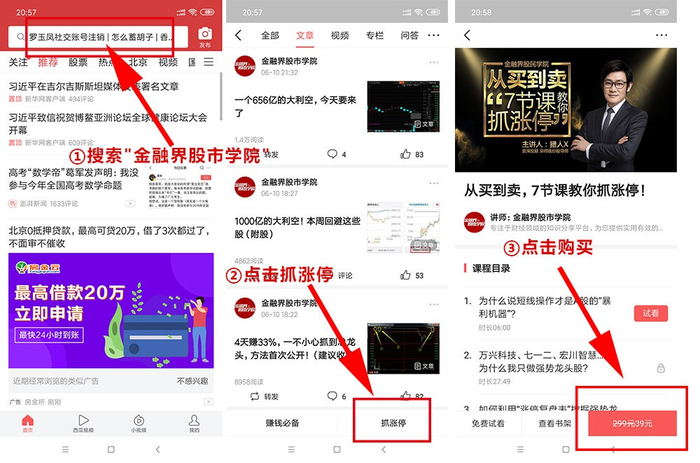Select the 文章 search results tab
Screen dimensions: 700x463
(x=305, y=35)
